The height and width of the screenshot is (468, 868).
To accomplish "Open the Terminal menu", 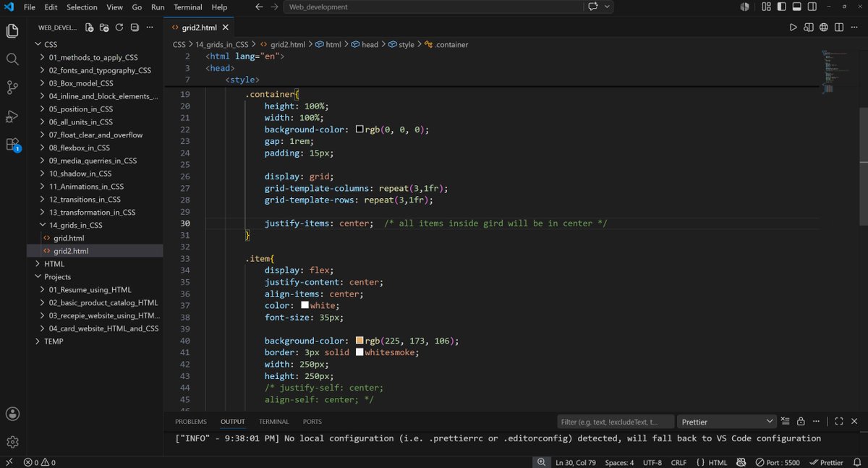I will coord(188,7).
